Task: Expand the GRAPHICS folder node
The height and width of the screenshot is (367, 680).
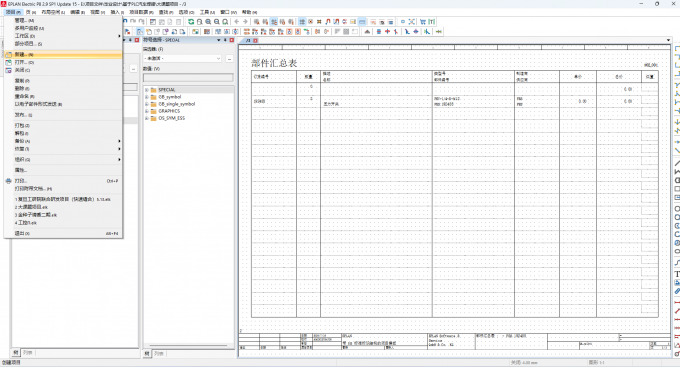Action: (x=147, y=111)
